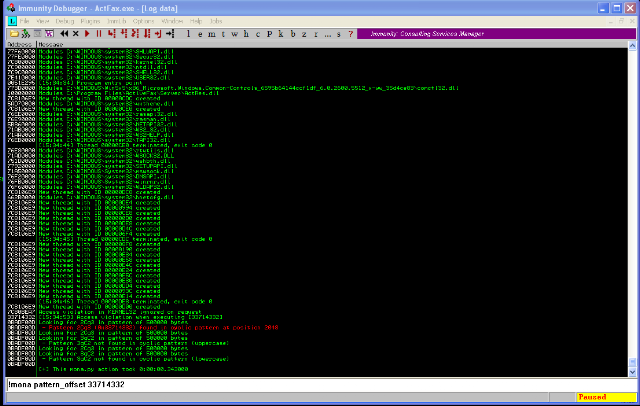Click cyan 'L' log window icon
The height and width of the screenshot is (406, 640).
(12, 21)
